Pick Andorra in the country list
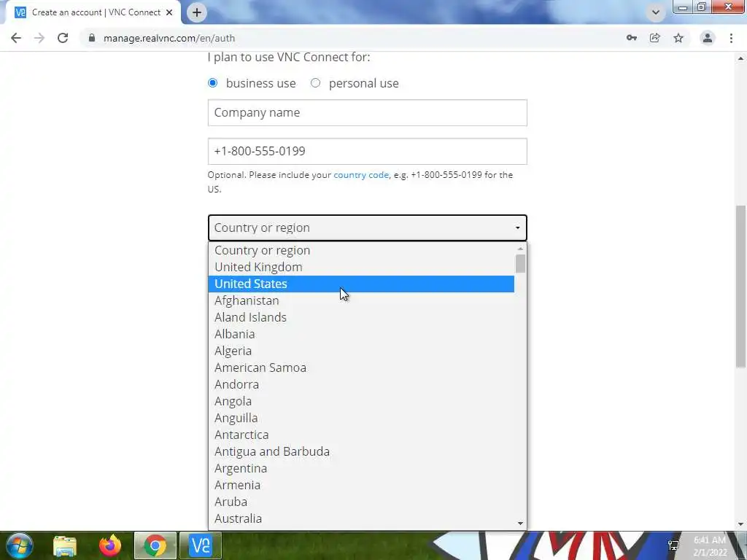Image resolution: width=747 pixels, height=560 pixels. click(361, 384)
